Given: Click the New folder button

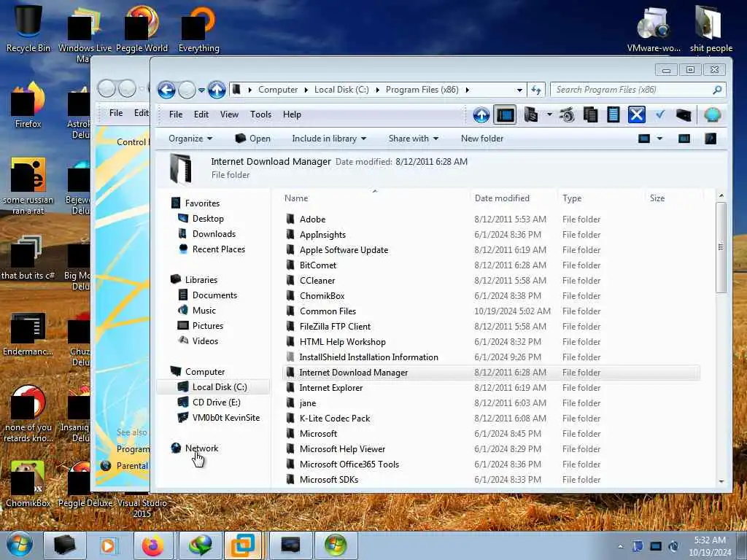Looking at the screenshot, I should (x=482, y=139).
